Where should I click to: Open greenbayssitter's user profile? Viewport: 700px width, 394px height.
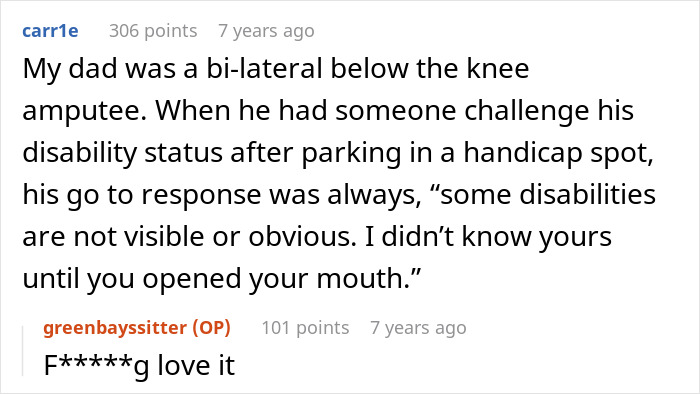click(x=115, y=328)
